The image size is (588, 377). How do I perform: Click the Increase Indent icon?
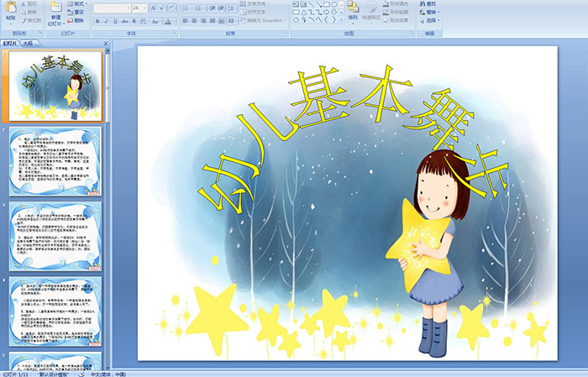[221, 8]
